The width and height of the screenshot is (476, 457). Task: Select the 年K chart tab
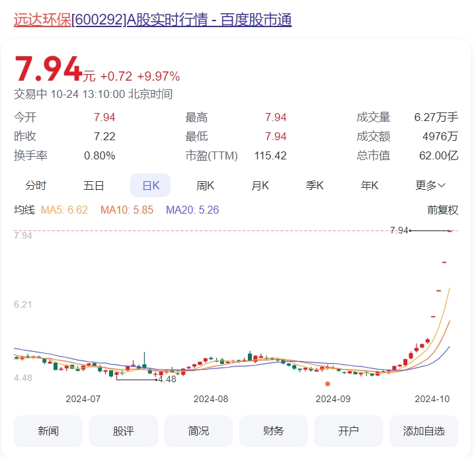click(370, 185)
